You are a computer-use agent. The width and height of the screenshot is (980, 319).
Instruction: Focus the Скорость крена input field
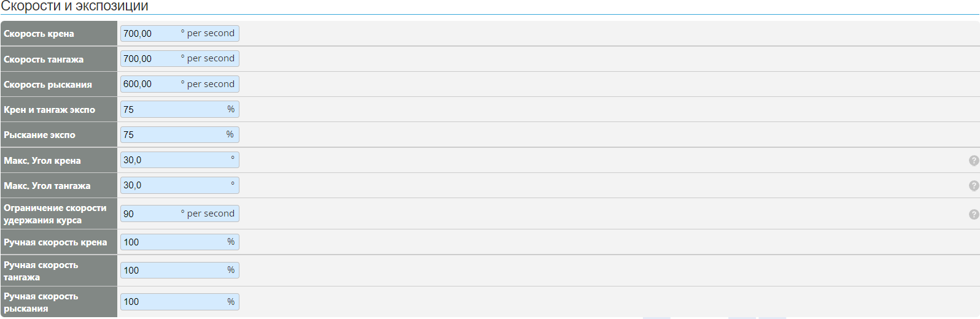tap(150, 34)
